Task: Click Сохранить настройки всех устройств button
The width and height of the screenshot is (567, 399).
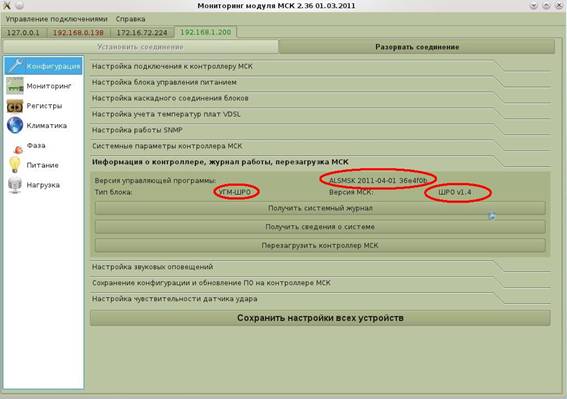Action: [x=320, y=318]
